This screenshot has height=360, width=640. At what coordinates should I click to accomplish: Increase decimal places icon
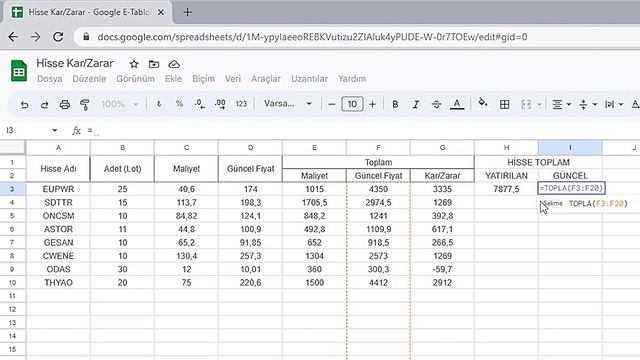point(220,104)
